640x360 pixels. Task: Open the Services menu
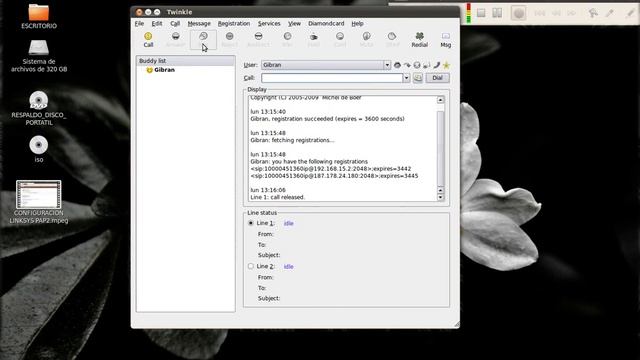(269, 24)
